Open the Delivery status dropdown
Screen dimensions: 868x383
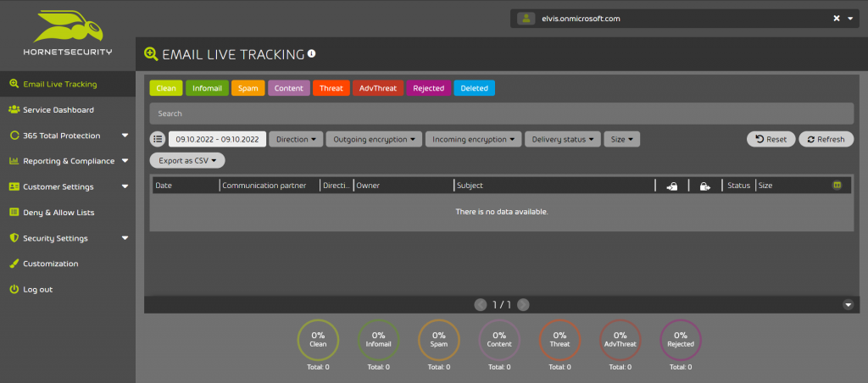pos(563,139)
